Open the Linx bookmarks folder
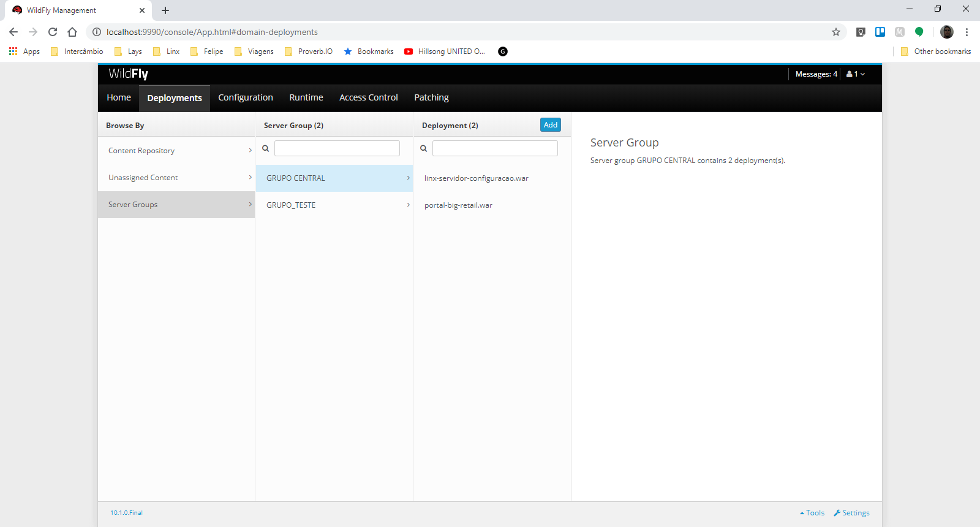 click(x=167, y=51)
